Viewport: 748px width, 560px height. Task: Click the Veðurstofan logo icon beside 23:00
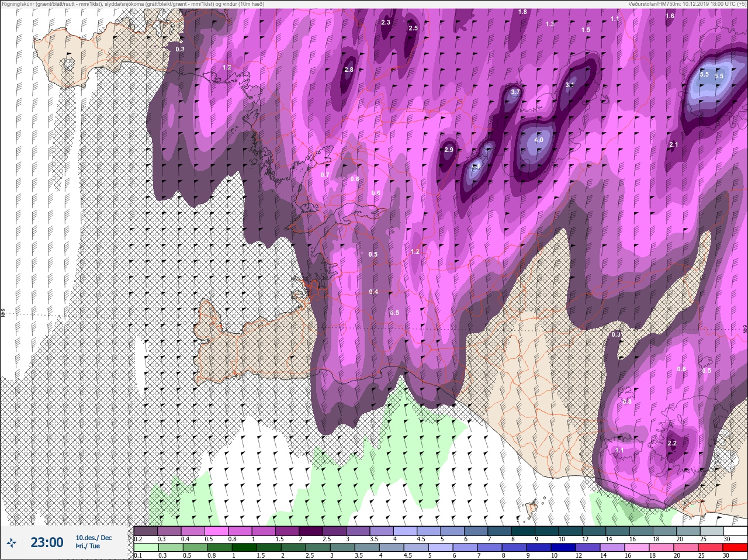11,542
